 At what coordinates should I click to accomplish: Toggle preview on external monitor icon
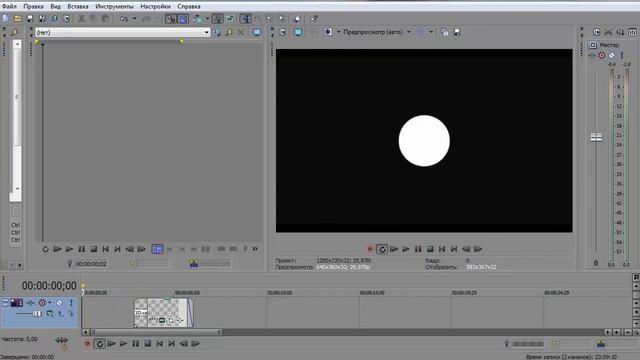point(298,32)
